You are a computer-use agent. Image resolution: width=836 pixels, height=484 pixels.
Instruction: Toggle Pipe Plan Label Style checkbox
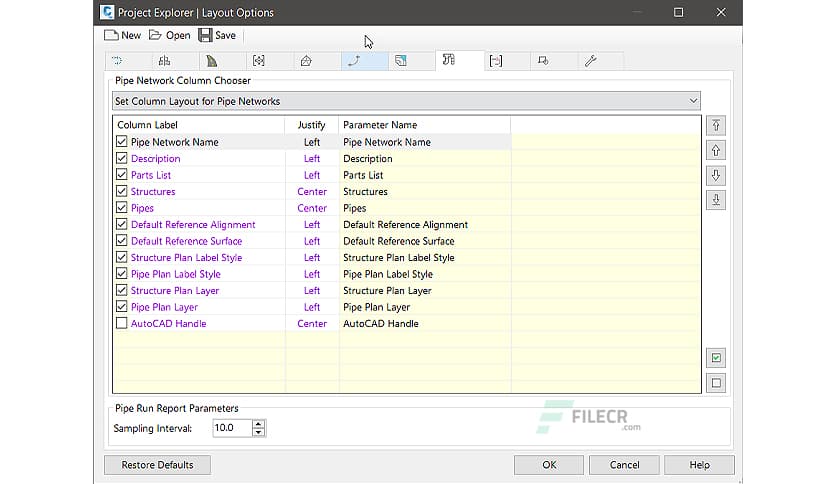click(x=122, y=274)
